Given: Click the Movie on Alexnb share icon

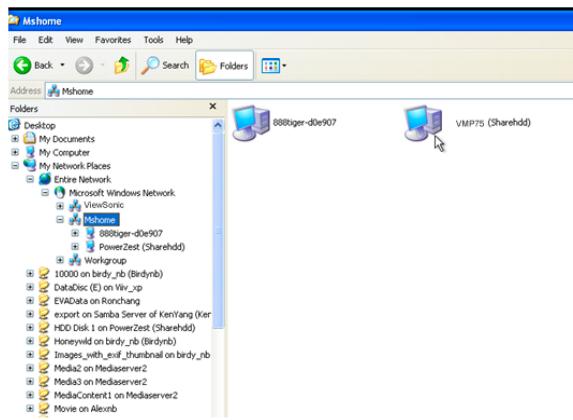Looking at the screenshot, I should click(x=44, y=408).
